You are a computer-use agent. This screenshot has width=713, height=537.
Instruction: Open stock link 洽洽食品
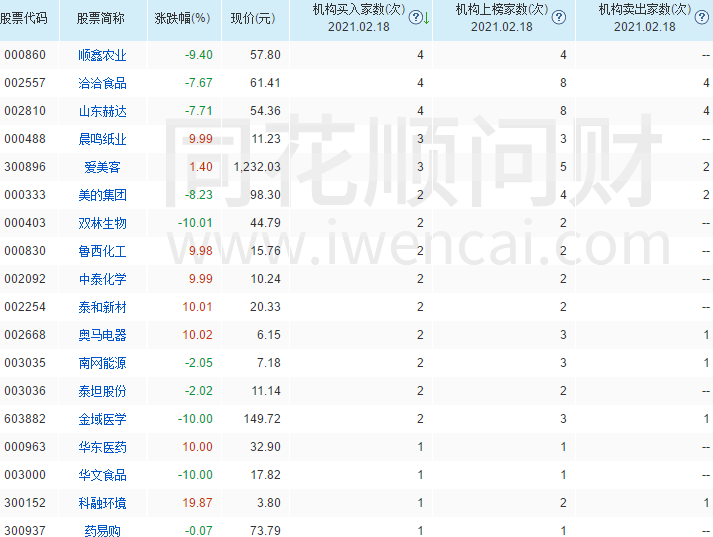[102, 83]
